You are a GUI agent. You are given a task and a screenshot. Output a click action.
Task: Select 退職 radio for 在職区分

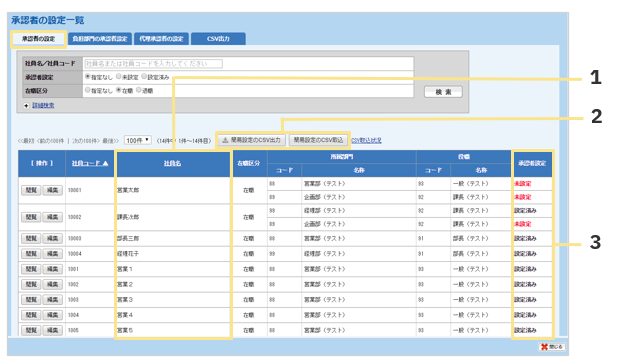point(139,90)
